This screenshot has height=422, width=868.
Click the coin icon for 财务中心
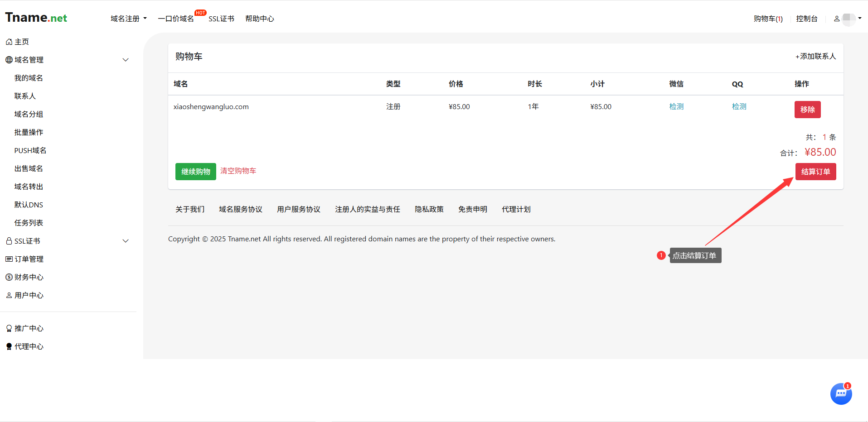click(9, 277)
